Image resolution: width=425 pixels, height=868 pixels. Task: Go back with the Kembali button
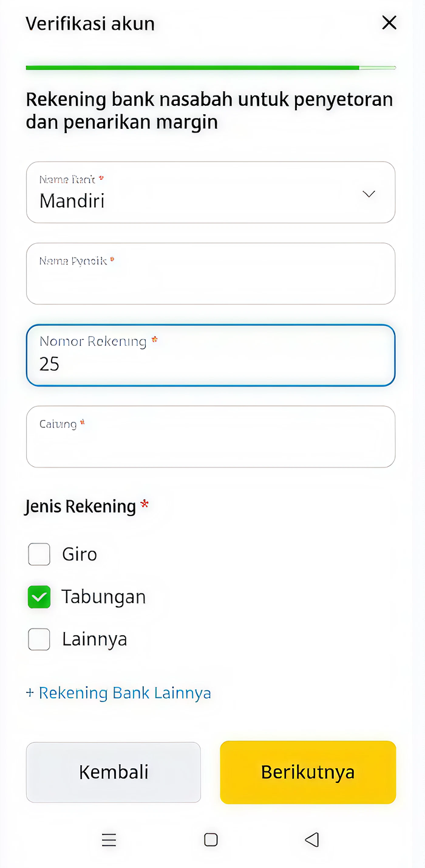click(x=114, y=772)
